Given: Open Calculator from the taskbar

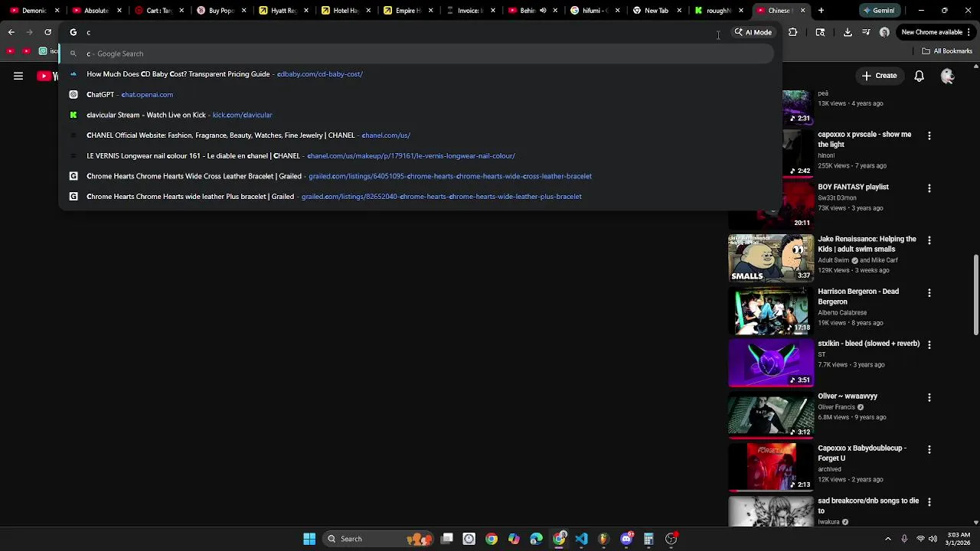Looking at the screenshot, I should 648,539.
